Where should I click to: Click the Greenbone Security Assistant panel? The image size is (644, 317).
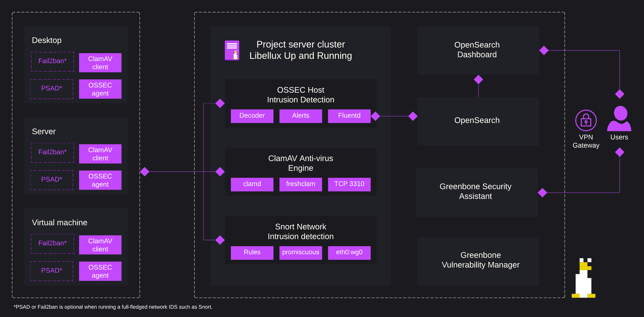(477, 192)
